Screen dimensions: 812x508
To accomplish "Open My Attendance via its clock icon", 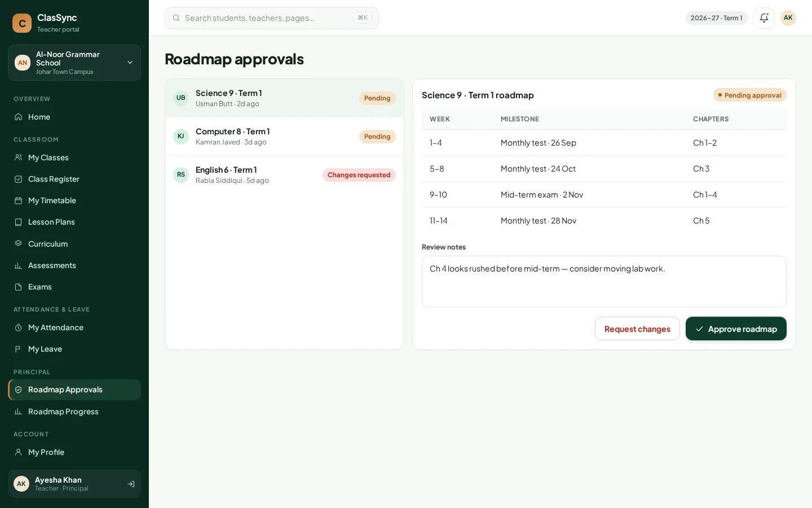I will pyautogui.click(x=18, y=327).
